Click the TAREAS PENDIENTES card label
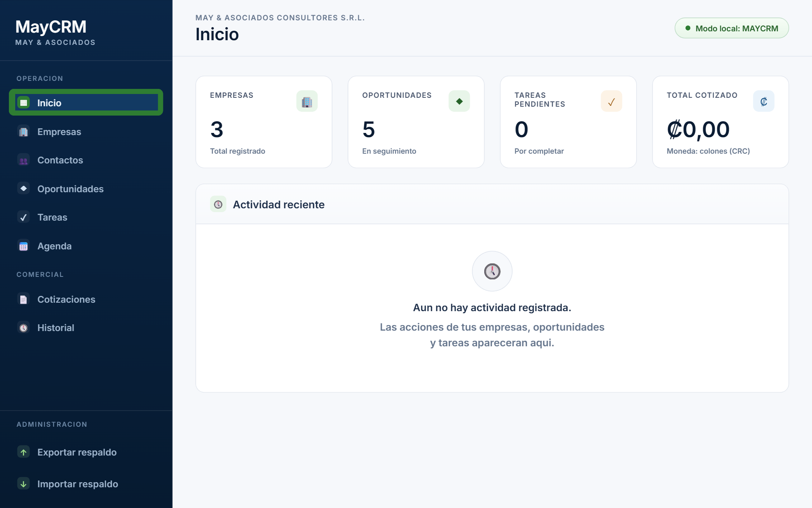 (540, 100)
